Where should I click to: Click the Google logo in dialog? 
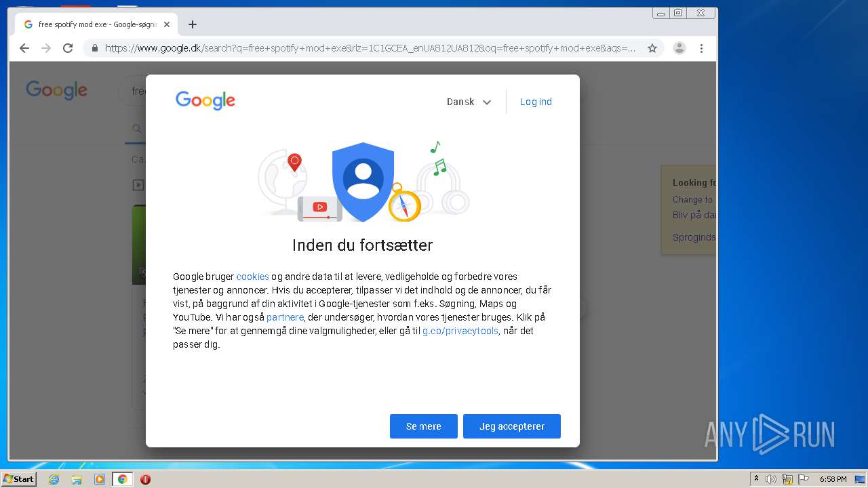[x=205, y=101]
